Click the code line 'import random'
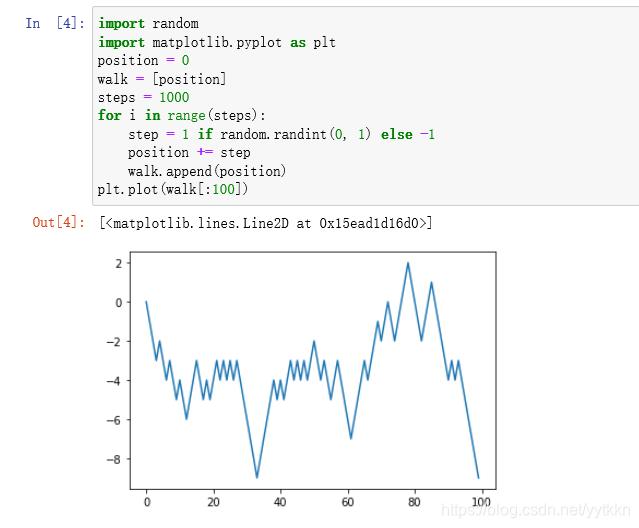The height and width of the screenshot is (528, 639). coord(148,24)
